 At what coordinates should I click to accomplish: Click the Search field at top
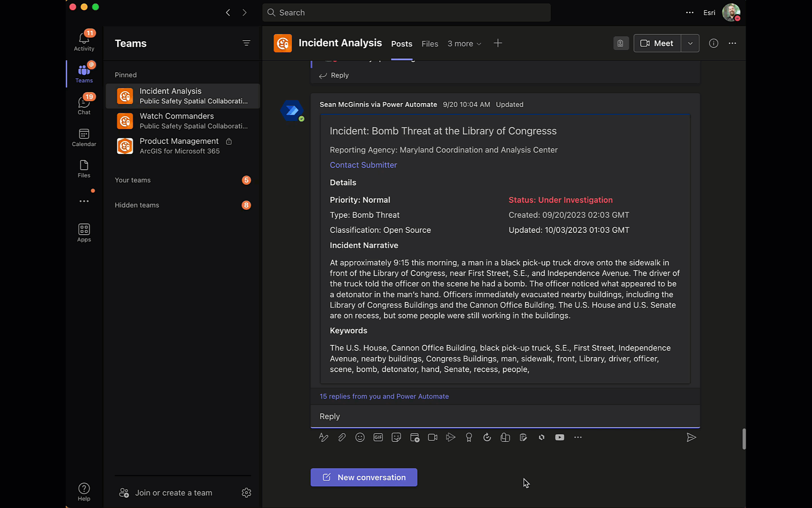[406, 13]
